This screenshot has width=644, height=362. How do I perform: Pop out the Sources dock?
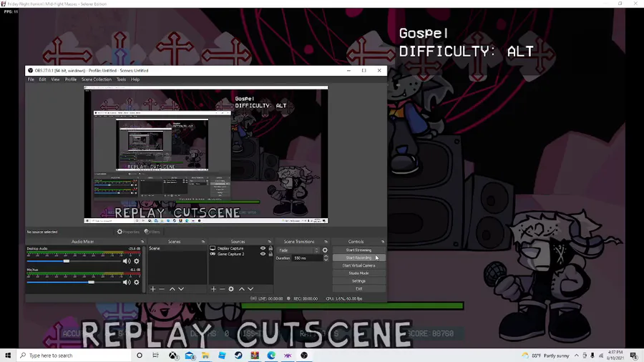pyautogui.click(x=270, y=242)
